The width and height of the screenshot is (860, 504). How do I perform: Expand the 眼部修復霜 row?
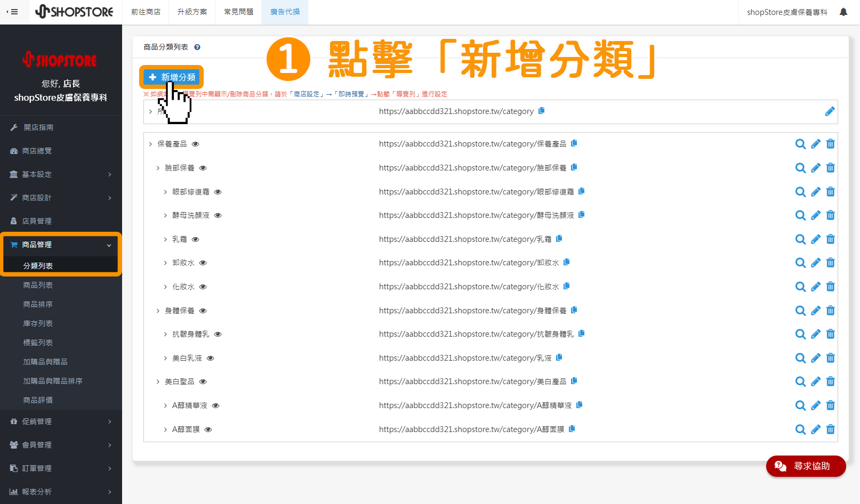pyautogui.click(x=165, y=192)
